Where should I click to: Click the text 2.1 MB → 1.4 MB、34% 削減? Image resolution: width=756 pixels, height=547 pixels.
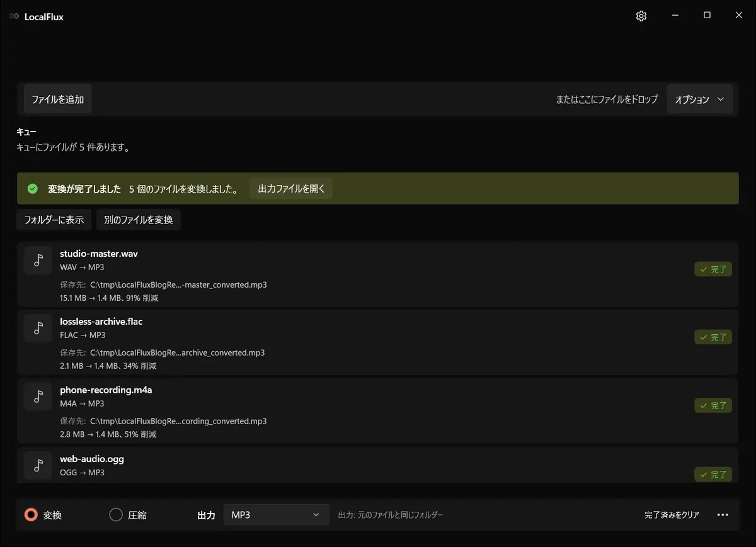pos(108,366)
